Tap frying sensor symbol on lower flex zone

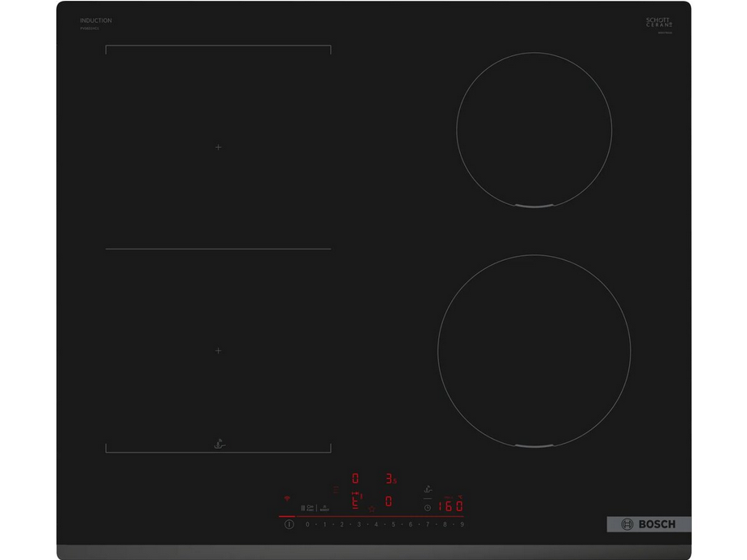pyautogui.click(x=218, y=443)
